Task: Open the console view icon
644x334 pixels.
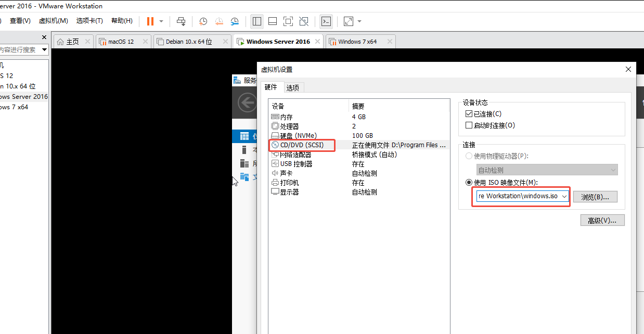Action: pyautogui.click(x=326, y=21)
